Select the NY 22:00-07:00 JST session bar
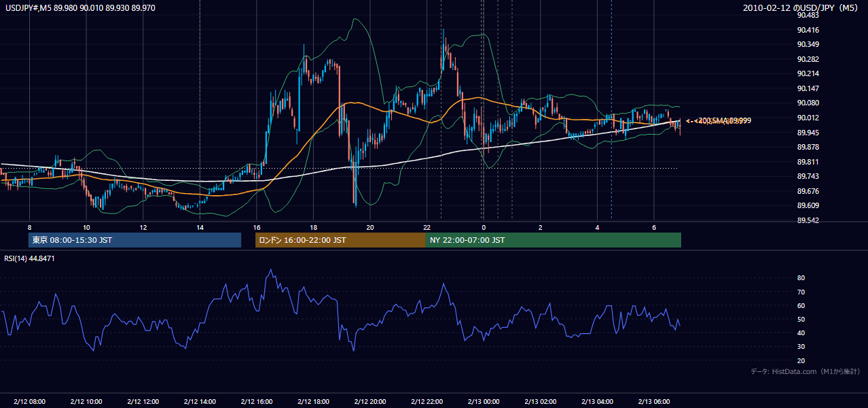The height and width of the screenshot is (408, 868). (554, 240)
